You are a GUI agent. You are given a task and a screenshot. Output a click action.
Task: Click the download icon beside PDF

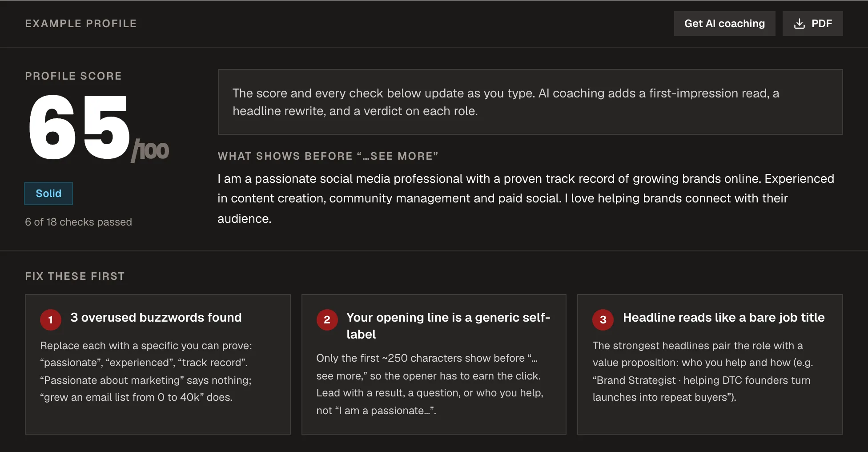(800, 24)
